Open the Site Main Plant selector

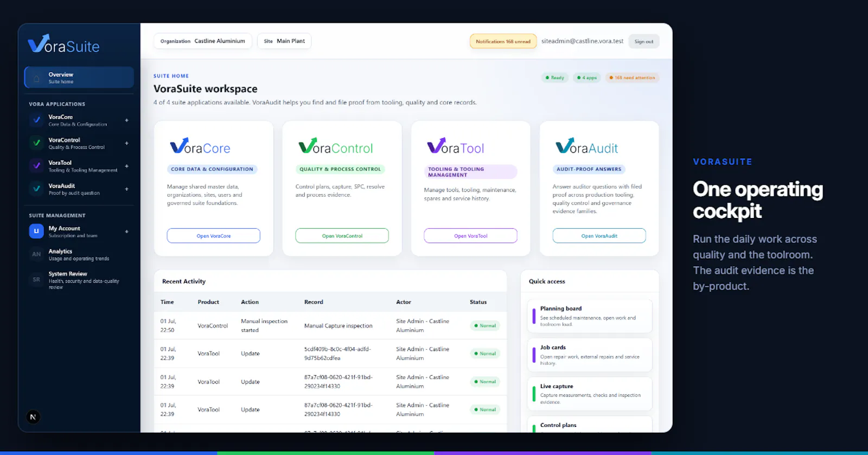pos(284,41)
